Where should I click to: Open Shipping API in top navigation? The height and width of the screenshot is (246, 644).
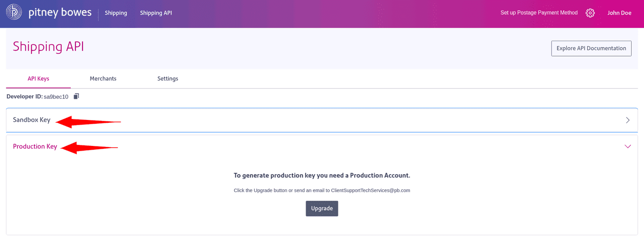tap(156, 13)
